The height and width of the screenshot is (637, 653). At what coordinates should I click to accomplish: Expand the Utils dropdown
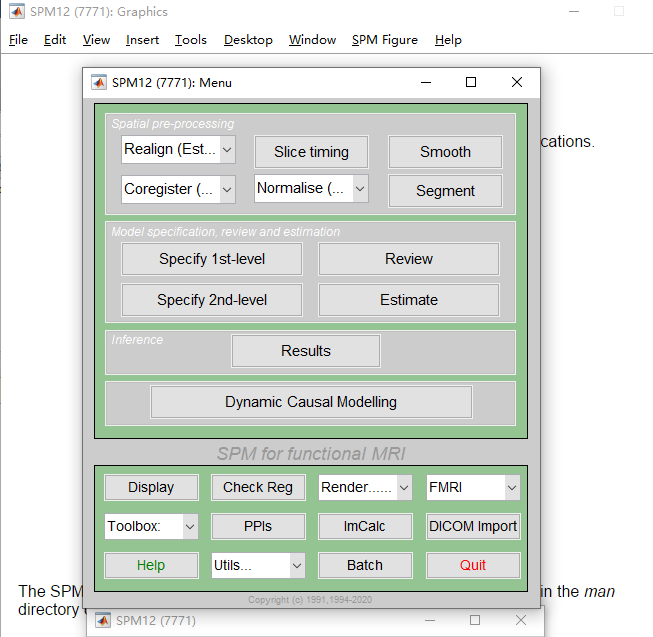click(x=258, y=565)
